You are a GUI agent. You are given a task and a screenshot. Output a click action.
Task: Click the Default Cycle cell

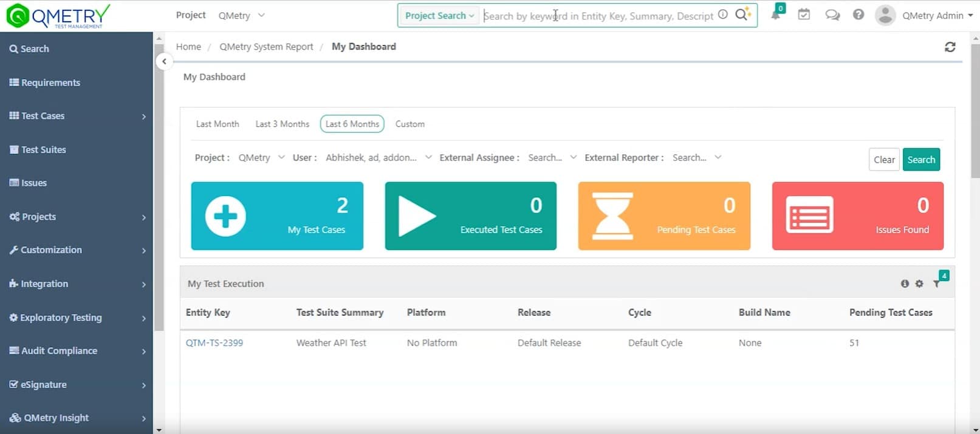pyautogui.click(x=655, y=343)
